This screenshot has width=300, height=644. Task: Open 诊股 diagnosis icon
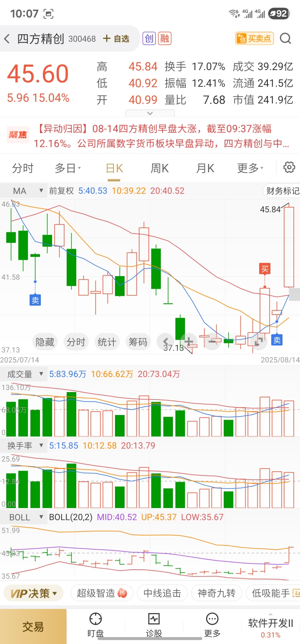154,626
